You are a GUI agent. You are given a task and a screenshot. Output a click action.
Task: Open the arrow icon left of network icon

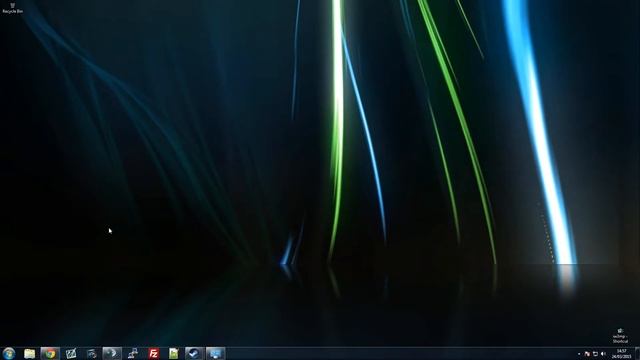pyautogui.click(x=112, y=353)
